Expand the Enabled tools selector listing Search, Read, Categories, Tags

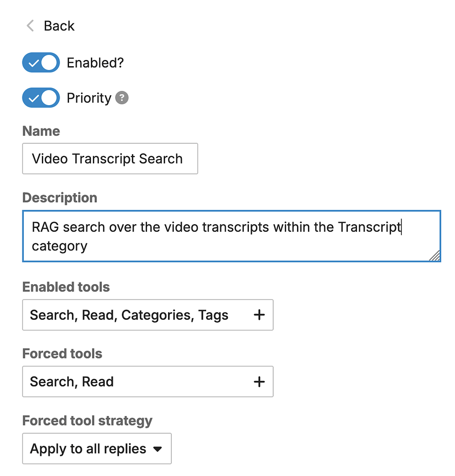point(148,315)
